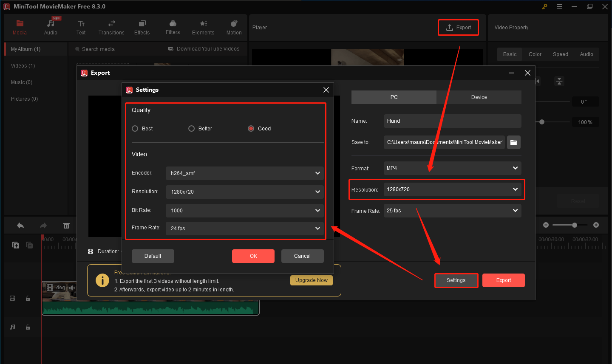
Task: Open the Effects panel icon
Action: pyautogui.click(x=142, y=23)
